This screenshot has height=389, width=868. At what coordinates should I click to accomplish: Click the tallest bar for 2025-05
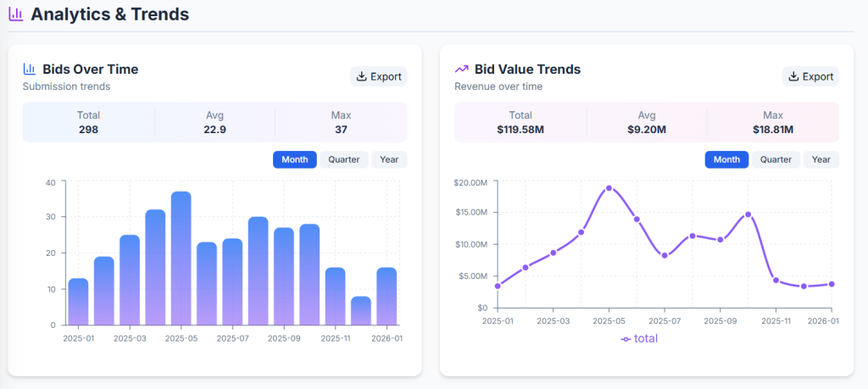pyautogui.click(x=181, y=258)
